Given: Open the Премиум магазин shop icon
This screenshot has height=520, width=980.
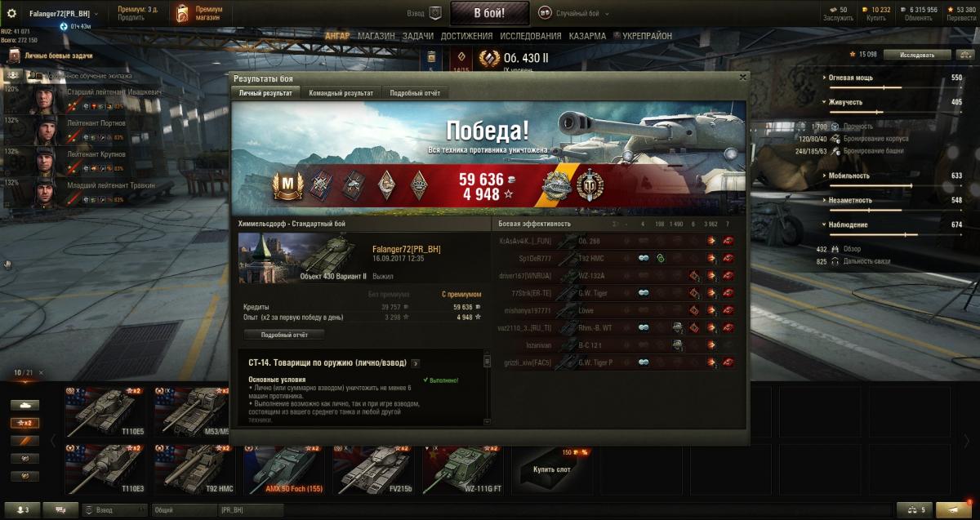Looking at the screenshot, I should point(181,14).
